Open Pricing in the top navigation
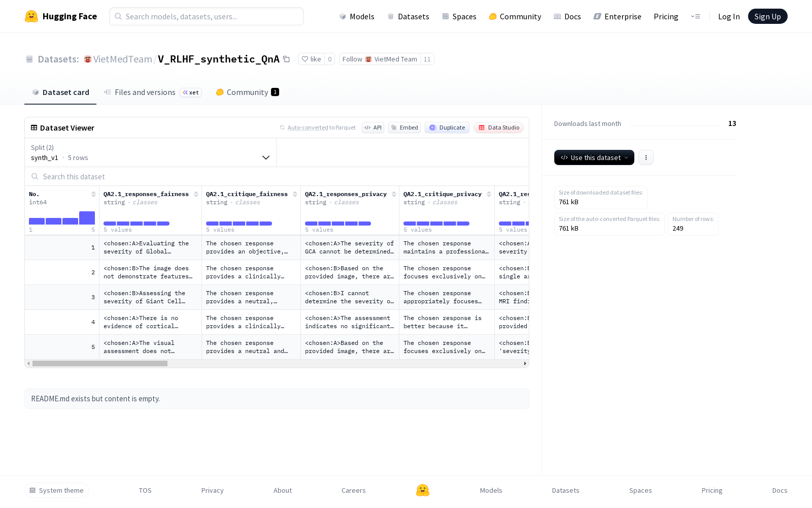 click(x=666, y=16)
